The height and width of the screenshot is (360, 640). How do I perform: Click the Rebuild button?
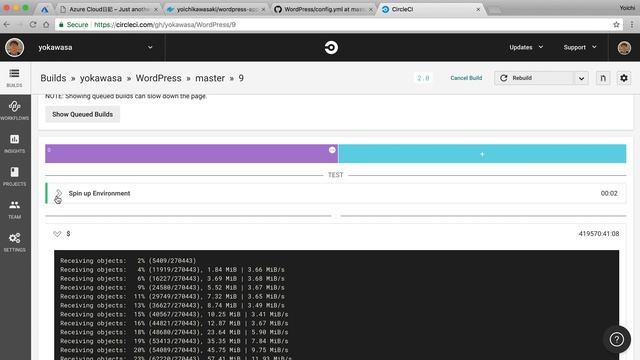534,78
